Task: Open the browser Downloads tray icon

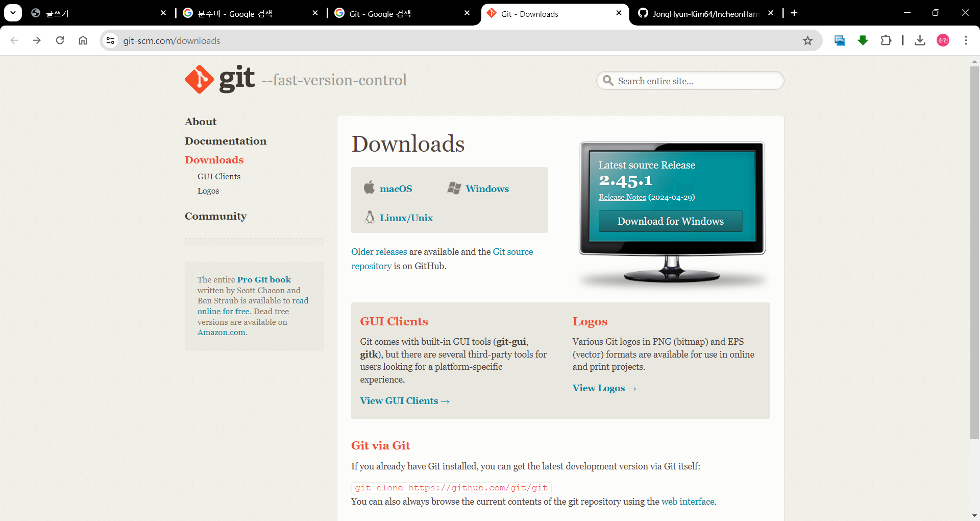Action: 920,40
